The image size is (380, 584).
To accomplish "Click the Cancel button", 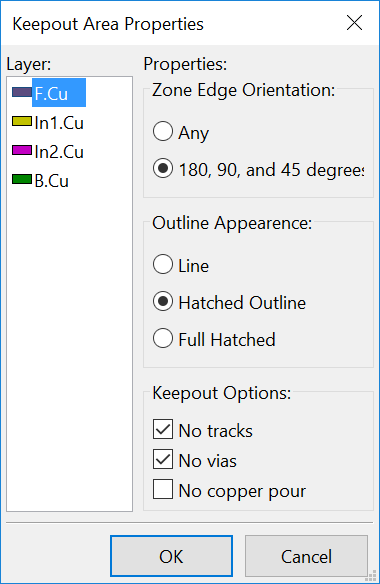I will coord(306,556).
